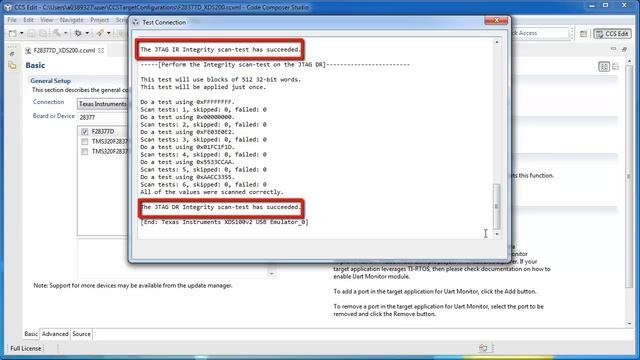The image size is (640, 360).
Task: Maximize the editor area view
Action: (624, 49)
